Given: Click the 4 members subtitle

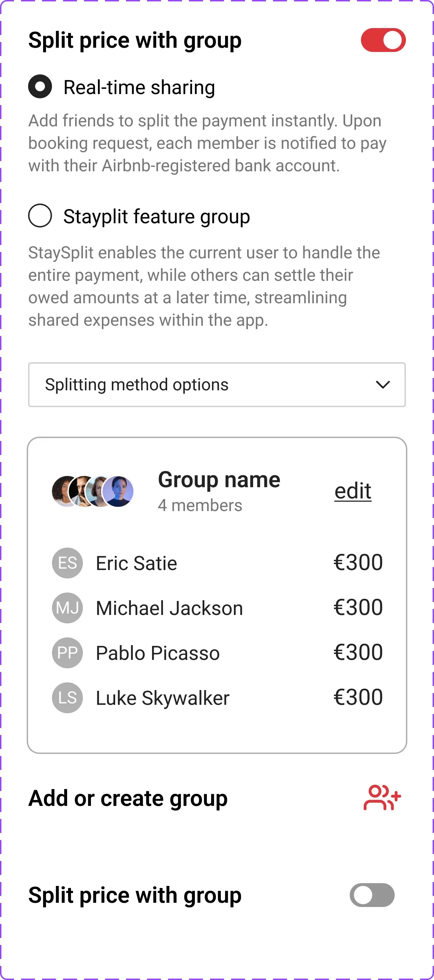Looking at the screenshot, I should 200,505.
